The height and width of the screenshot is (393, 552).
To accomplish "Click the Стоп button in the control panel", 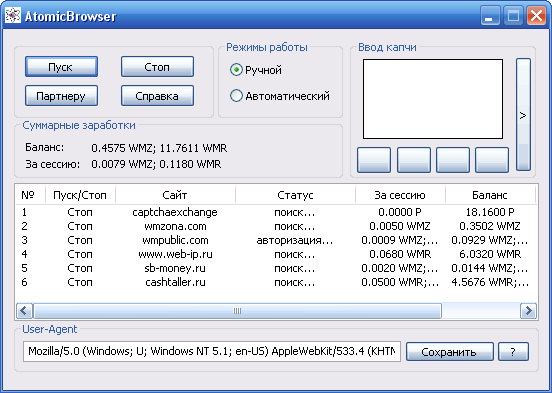I will click(x=157, y=67).
